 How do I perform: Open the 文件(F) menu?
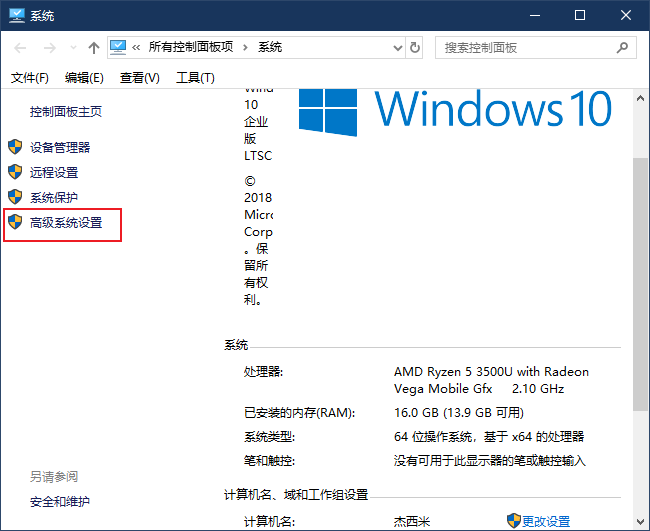pos(29,78)
